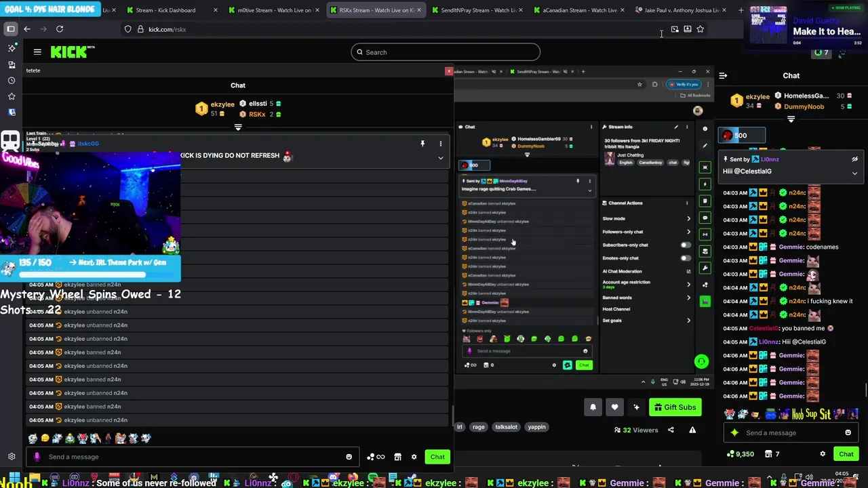
Task: Report the stream with the warning icon
Action: (692, 430)
